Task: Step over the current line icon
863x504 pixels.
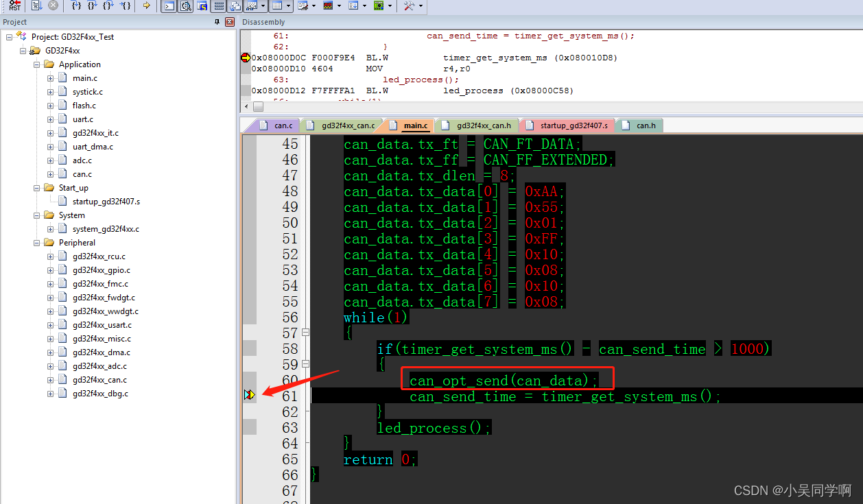Action: tap(93, 6)
